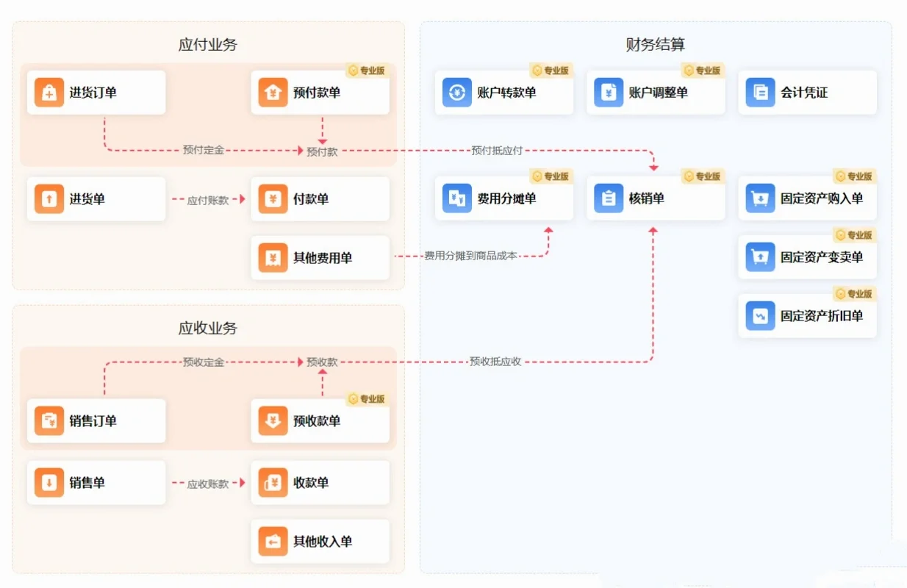Open the 其他费用单 expense icon

click(273, 258)
